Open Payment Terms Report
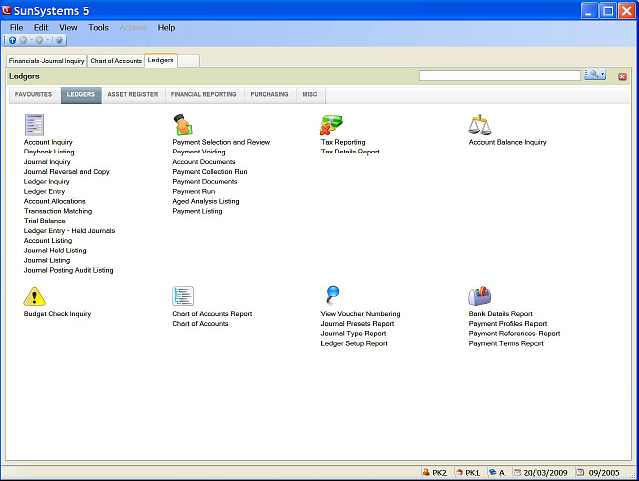 point(506,344)
